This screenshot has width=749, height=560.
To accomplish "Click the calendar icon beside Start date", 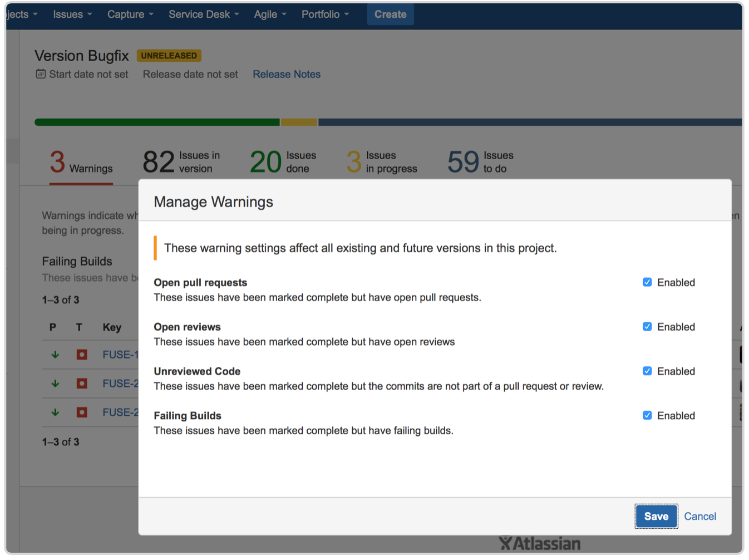I will [41, 74].
